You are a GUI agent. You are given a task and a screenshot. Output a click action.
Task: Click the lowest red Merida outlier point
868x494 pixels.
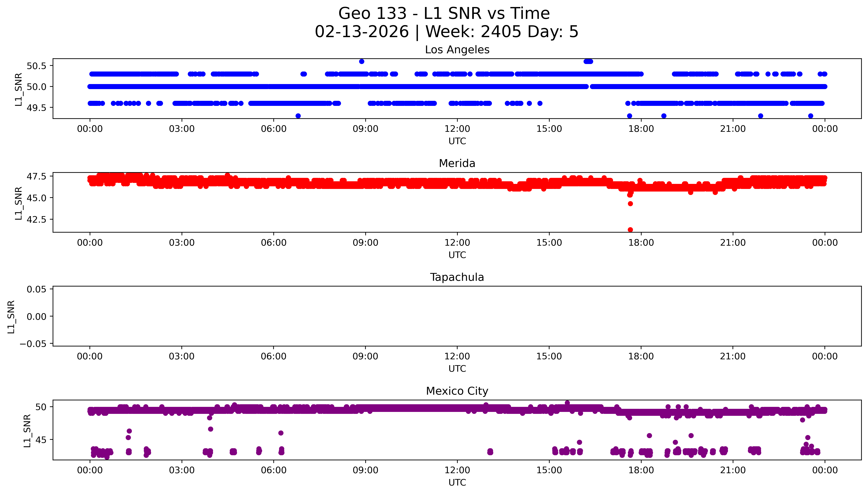630,230
